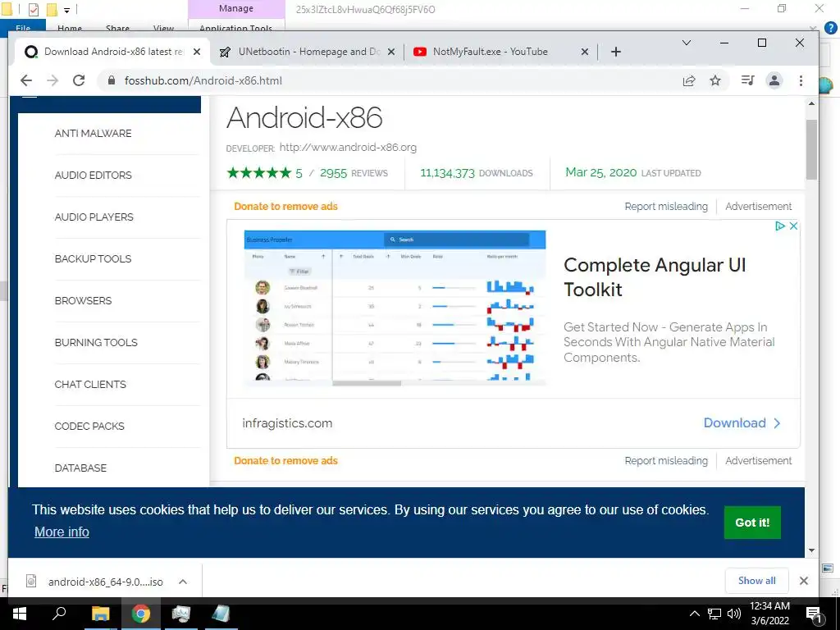Open Chrome's three-dot menu
The image size is (840, 630).
801,80
